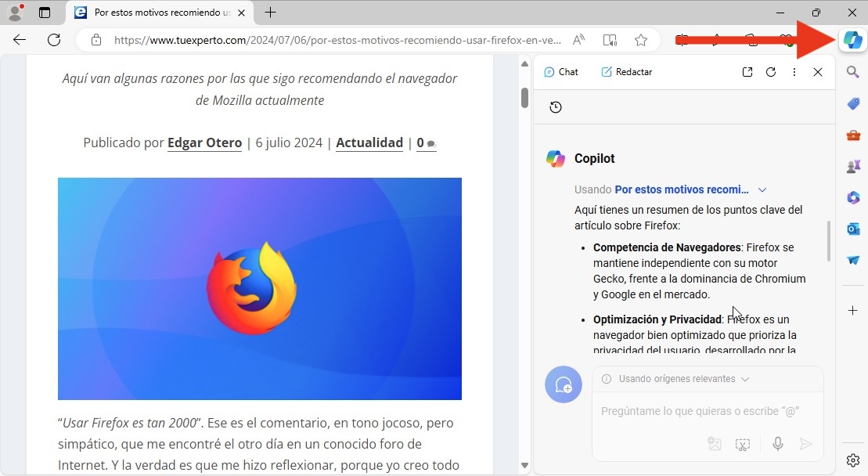Image resolution: width=868 pixels, height=476 pixels.
Task: Click the Copilot response scrollbar thumb
Action: [829, 241]
